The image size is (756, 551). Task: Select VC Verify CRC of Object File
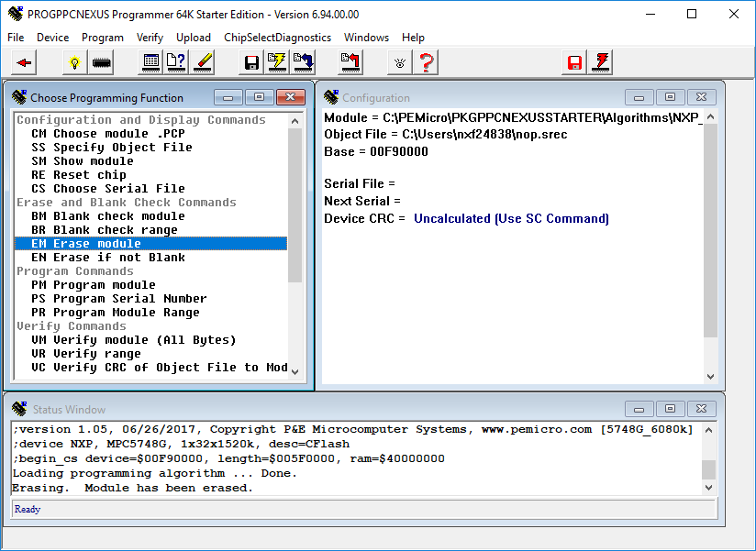150,368
